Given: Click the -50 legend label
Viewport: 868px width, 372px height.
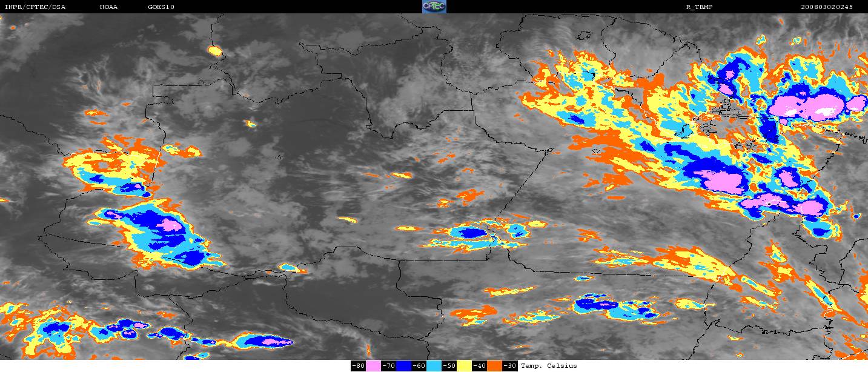Looking at the screenshot, I should click(x=449, y=366).
